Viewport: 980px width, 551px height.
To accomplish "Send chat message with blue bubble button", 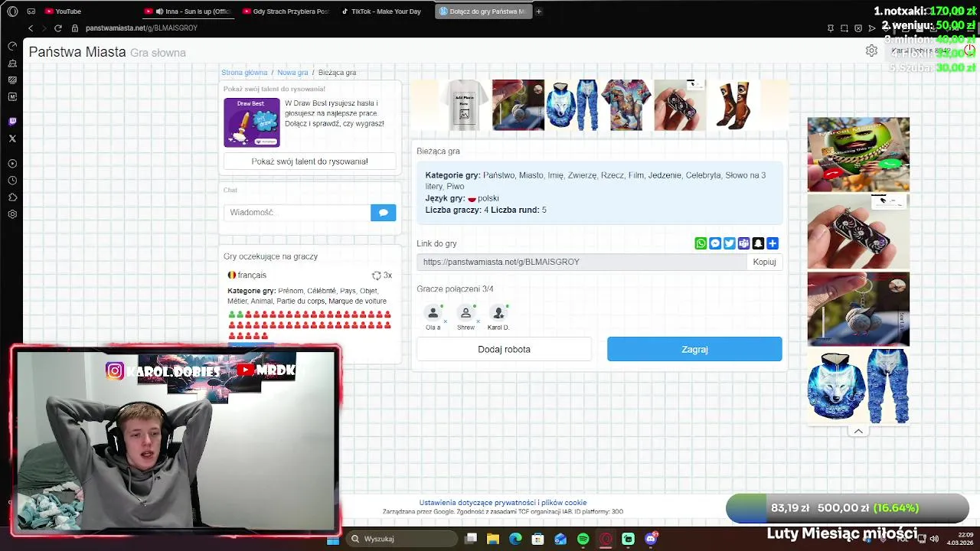I will [384, 213].
